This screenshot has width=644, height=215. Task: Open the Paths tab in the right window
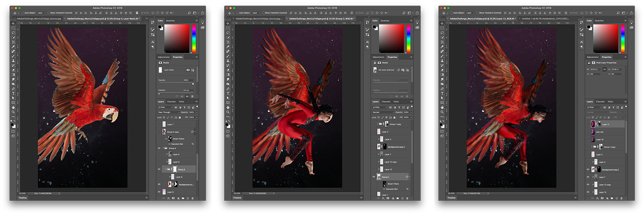coord(610,101)
